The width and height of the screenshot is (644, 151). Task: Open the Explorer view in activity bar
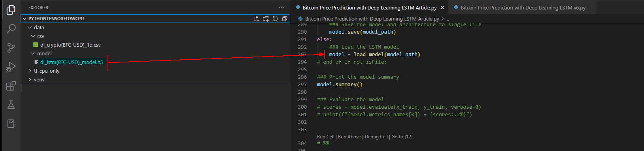point(11,10)
